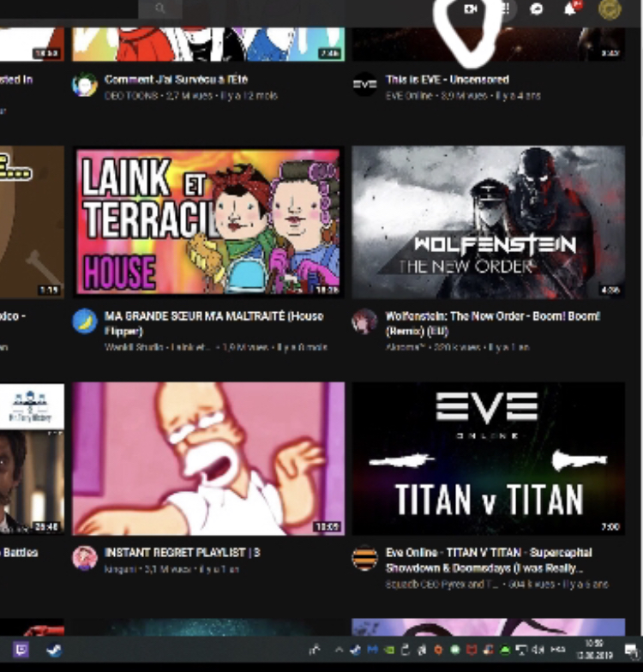Open 'MA GRANDE SŒUR M'A MALTRAITÉ' title
This screenshot has width=643, height=672.
(x=214, y=324)
